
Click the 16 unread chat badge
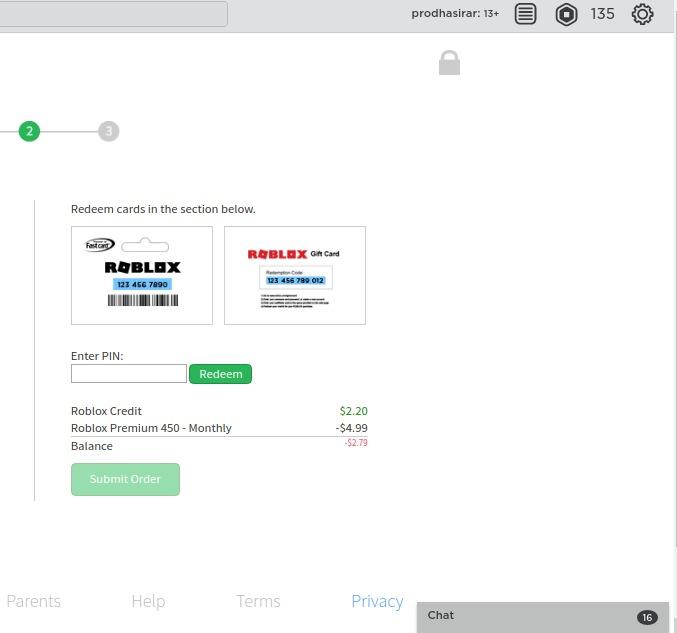(x=647, y=617)
